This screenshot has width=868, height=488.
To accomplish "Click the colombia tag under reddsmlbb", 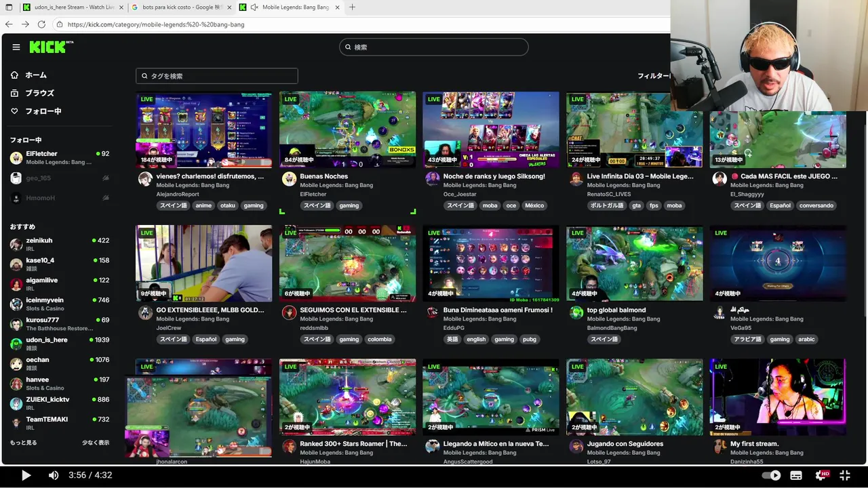I will click(x=380, y=340).
